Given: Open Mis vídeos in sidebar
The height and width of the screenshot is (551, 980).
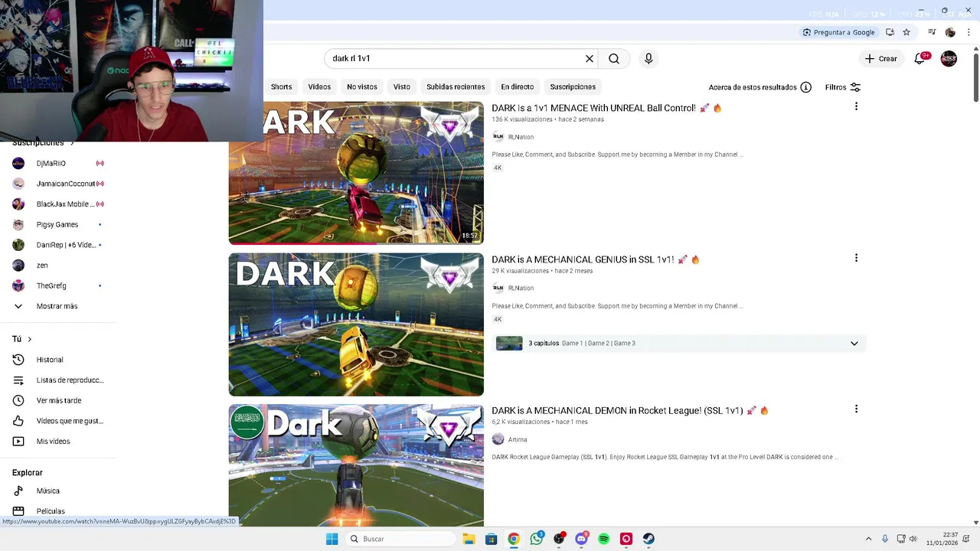Looking at the screenshot, I should (x=58, y=442).
